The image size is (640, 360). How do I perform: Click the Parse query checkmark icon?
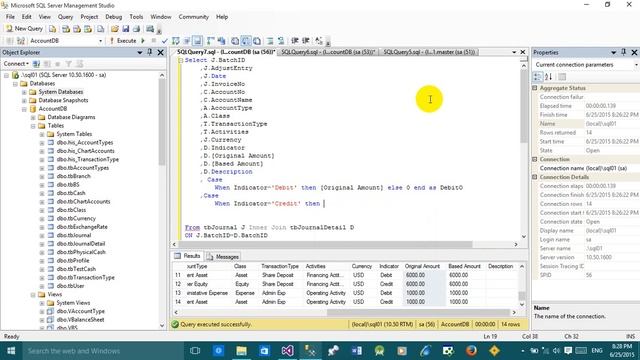164,41
